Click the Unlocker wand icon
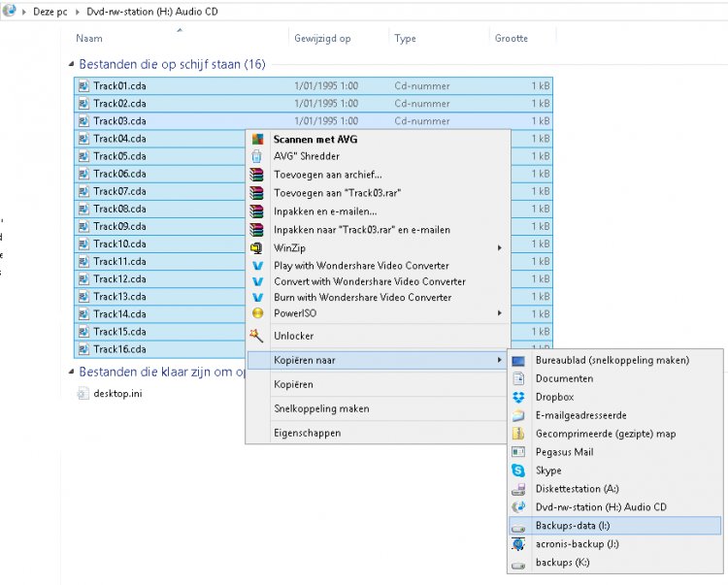Image resolution: width=728 pixels, height=585 pixels. (x=256, y=336)
